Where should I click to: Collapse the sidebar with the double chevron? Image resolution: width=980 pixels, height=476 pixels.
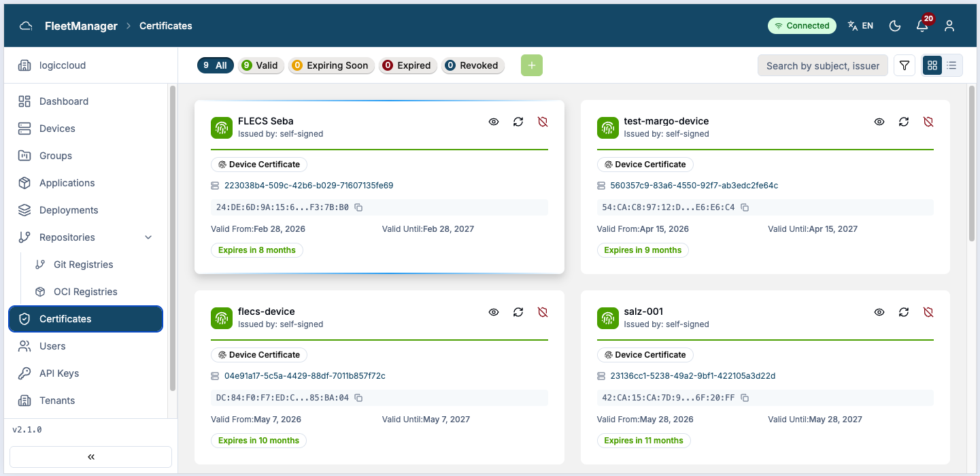pyautogui.click(x=90, y=457)
